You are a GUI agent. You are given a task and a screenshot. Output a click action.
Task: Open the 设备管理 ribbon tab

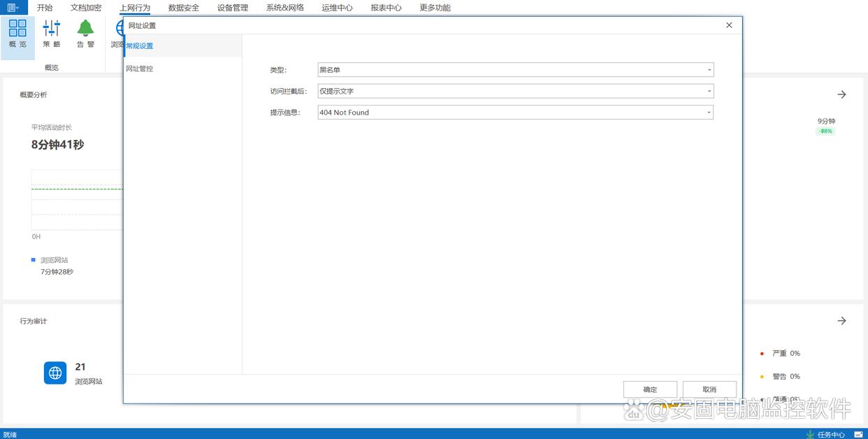pos(233,8)
